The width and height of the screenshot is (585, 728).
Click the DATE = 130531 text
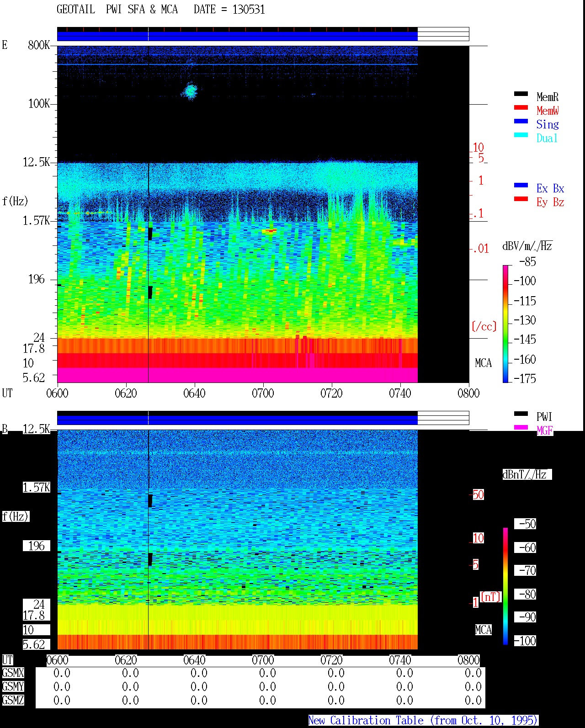229,10
